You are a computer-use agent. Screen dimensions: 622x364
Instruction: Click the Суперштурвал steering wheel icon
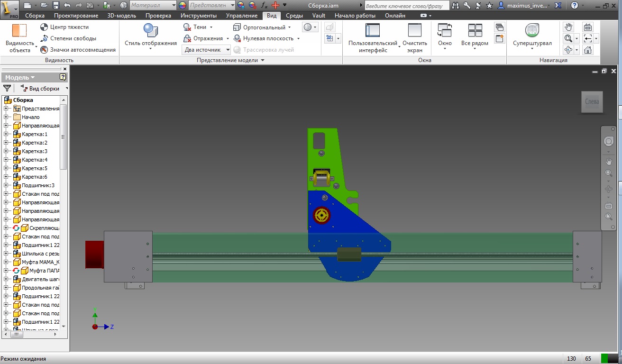pyautogui.click(x=532, y=30)
